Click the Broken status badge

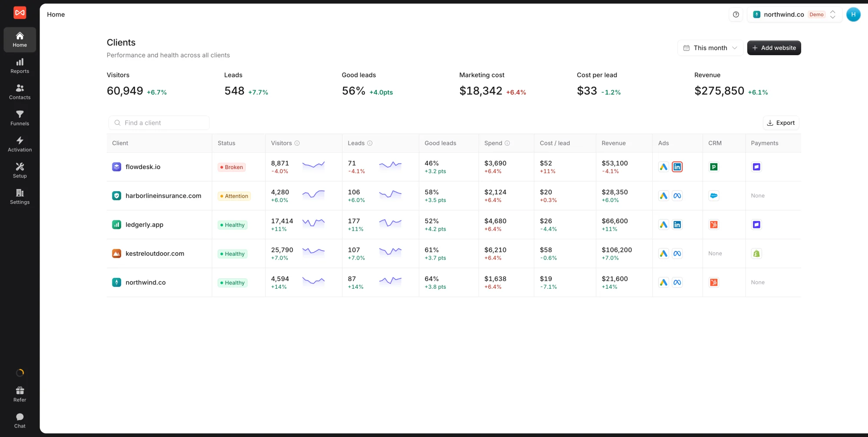(x=232, y=167)
